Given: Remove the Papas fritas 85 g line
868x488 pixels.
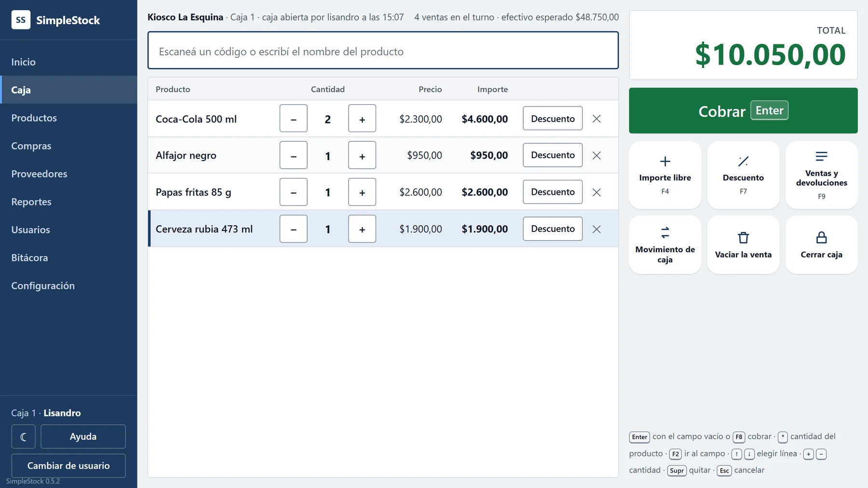Looking at the screenshot, I should click(597, 192).
